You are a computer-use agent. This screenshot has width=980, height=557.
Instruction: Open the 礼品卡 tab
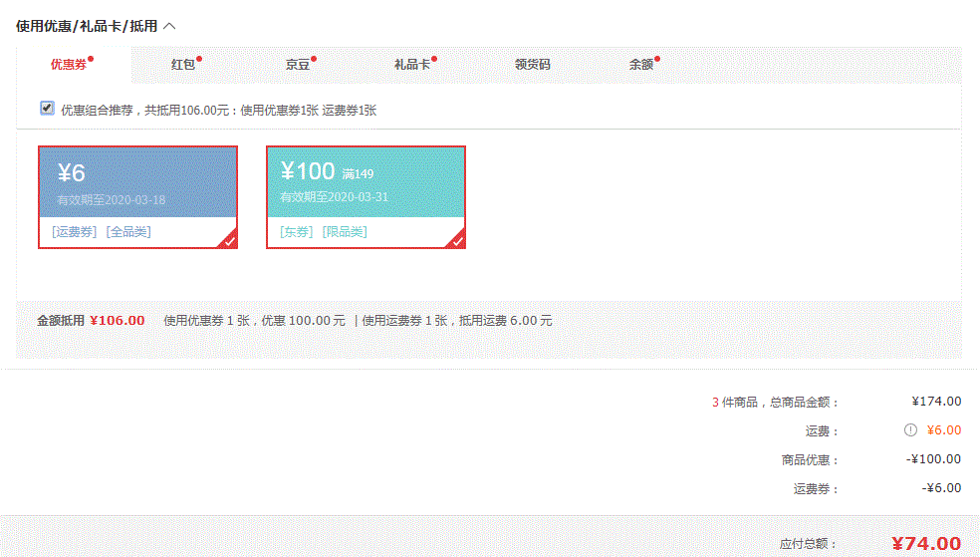pos(412,65)
